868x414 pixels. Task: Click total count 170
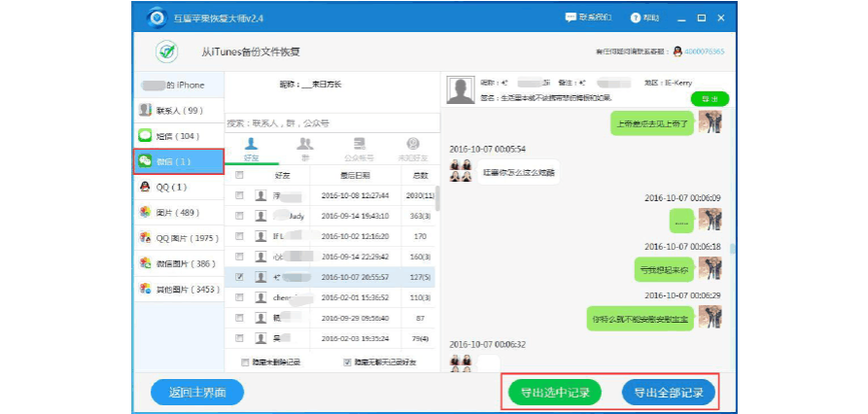(x=420, y=236)
